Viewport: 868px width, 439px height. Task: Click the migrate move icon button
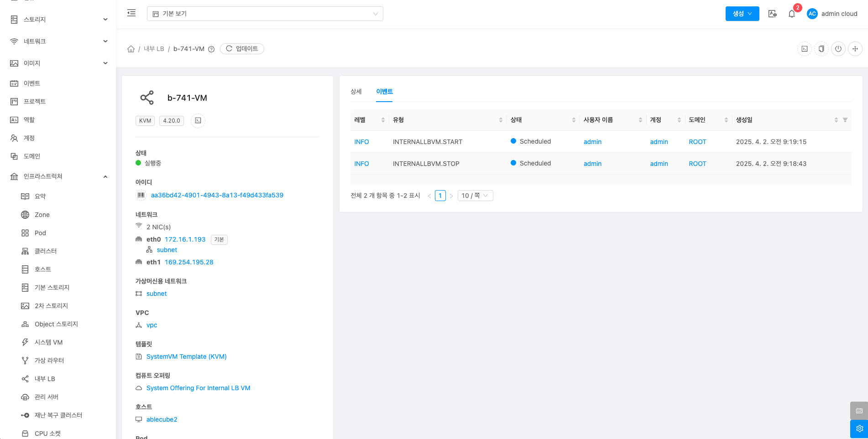coord(855,49)
